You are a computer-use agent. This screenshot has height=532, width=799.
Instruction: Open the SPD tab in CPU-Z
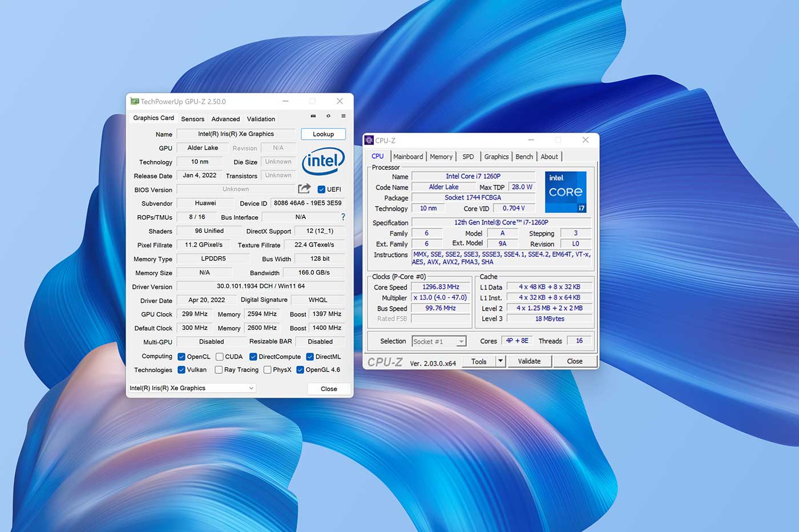468,156
